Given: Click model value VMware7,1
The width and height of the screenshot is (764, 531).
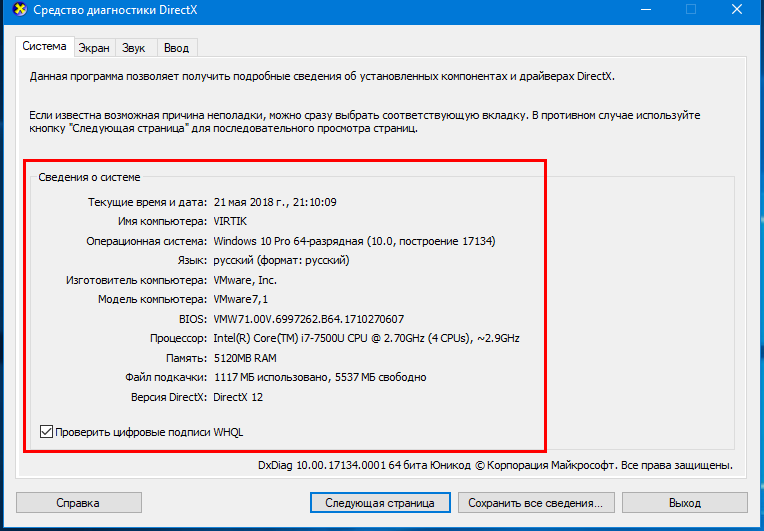Looking at the screenshot, I should click(x=241, y=299).
